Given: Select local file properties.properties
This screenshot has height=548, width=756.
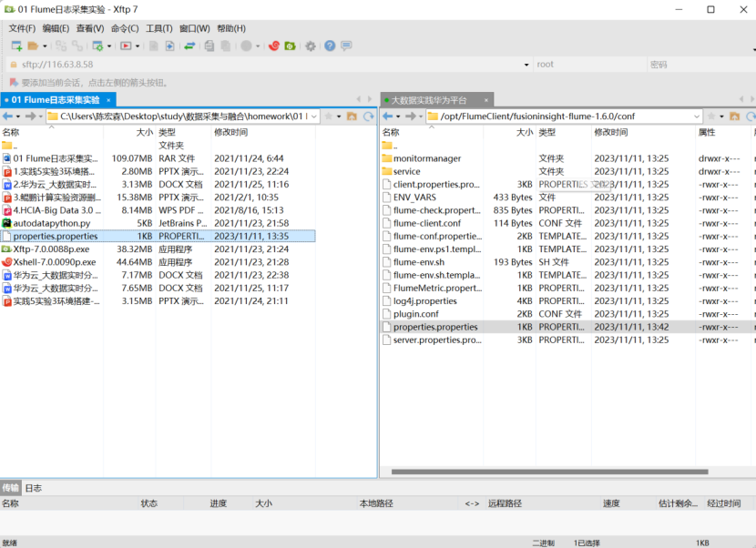Looking at the screenshot, I should [158, 236].
